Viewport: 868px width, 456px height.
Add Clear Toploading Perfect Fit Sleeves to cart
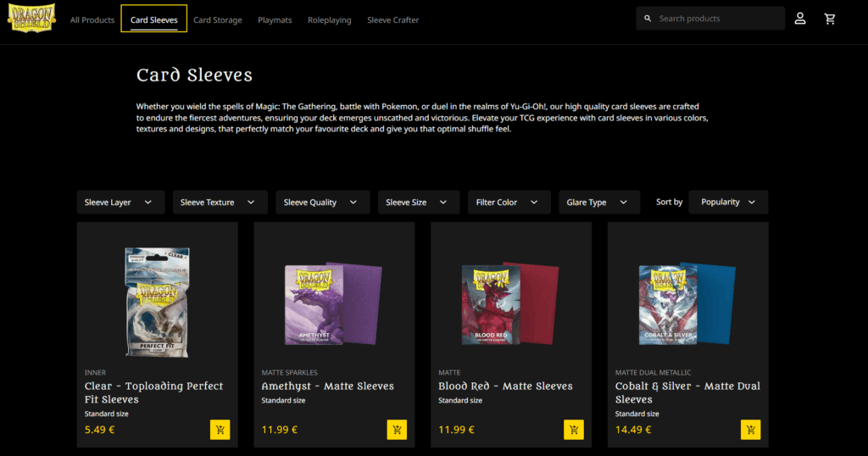220,430
